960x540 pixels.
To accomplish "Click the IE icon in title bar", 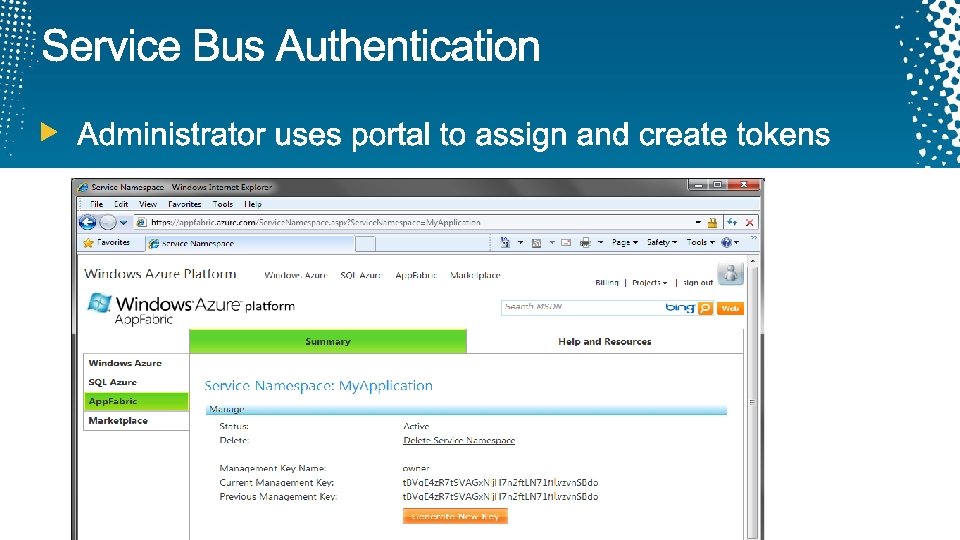I will (83, 187).
